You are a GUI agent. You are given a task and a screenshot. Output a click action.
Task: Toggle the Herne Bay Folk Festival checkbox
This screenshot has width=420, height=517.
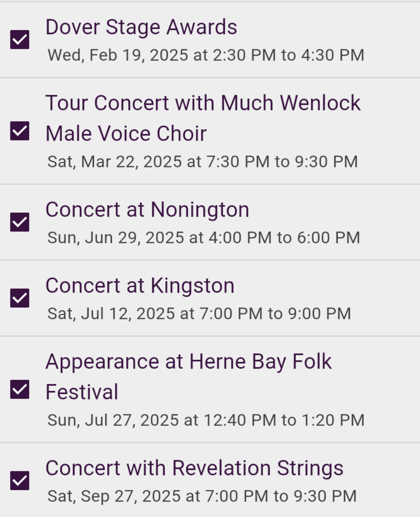tap(20, 389)
